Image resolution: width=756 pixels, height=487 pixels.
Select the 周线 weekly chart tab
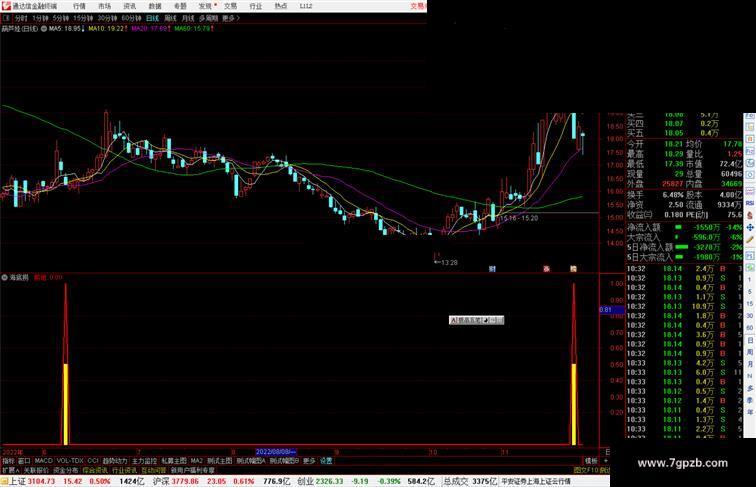pyautogui.click(x=170, y=18)
